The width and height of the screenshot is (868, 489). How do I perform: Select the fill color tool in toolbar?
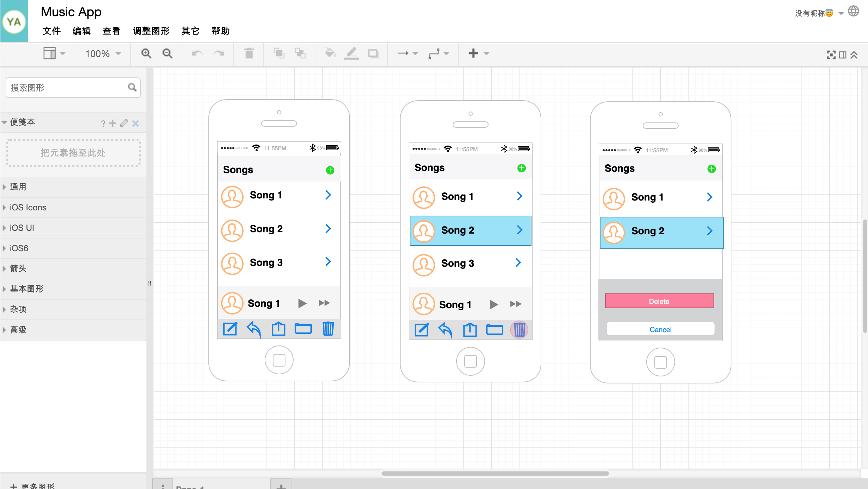click(x=330, y=53)
